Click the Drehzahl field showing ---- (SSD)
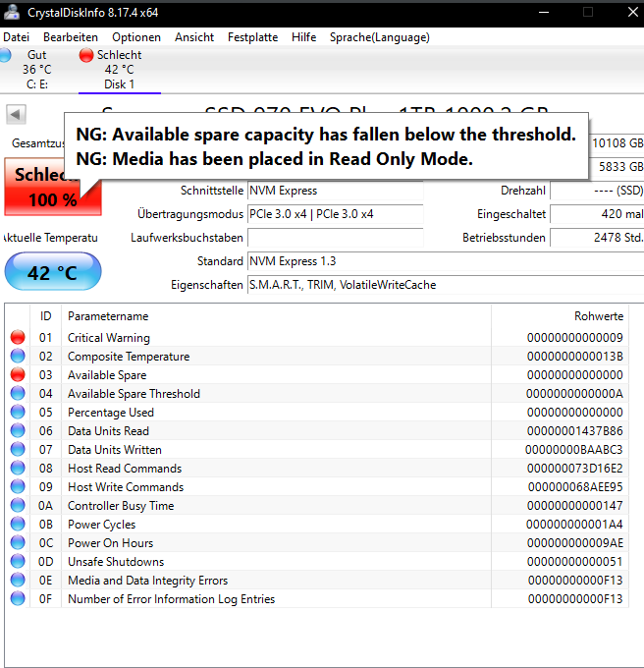The image size is (644, 668). [x=597, y=191]
